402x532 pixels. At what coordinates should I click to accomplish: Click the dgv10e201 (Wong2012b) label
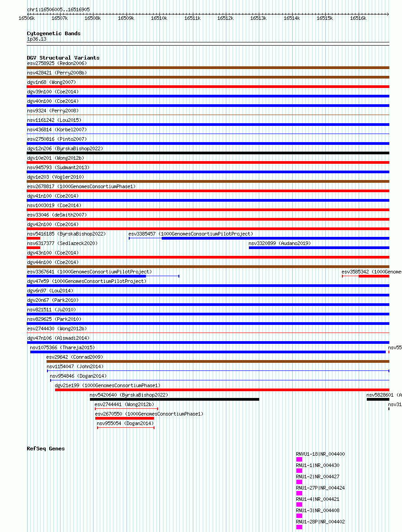pos(56,158)
